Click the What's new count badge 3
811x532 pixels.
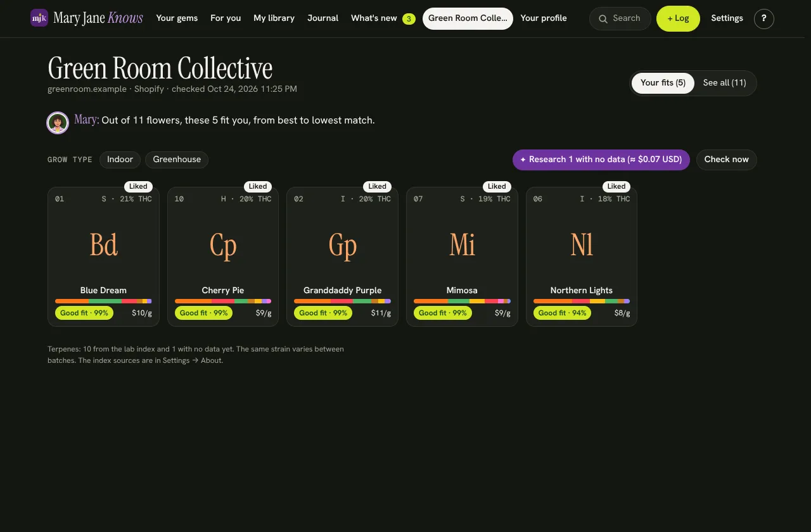[x=409, y=18]
